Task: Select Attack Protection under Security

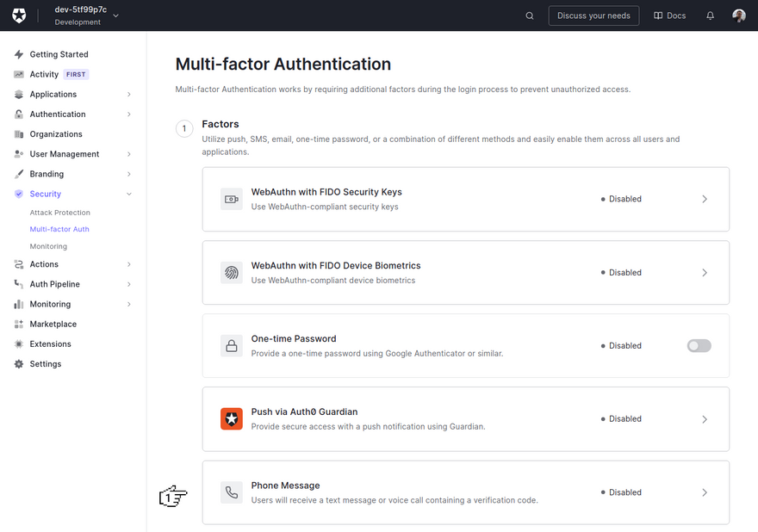Action: 60,213
